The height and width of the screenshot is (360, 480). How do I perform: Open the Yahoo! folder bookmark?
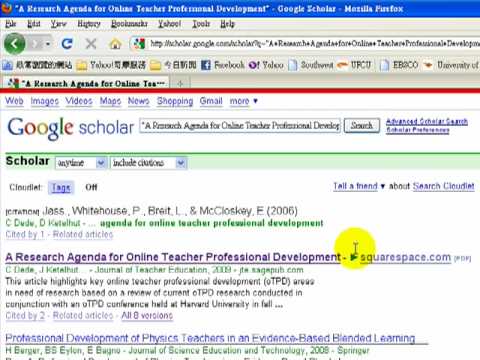pyautogui.click(x=111, y=65)
